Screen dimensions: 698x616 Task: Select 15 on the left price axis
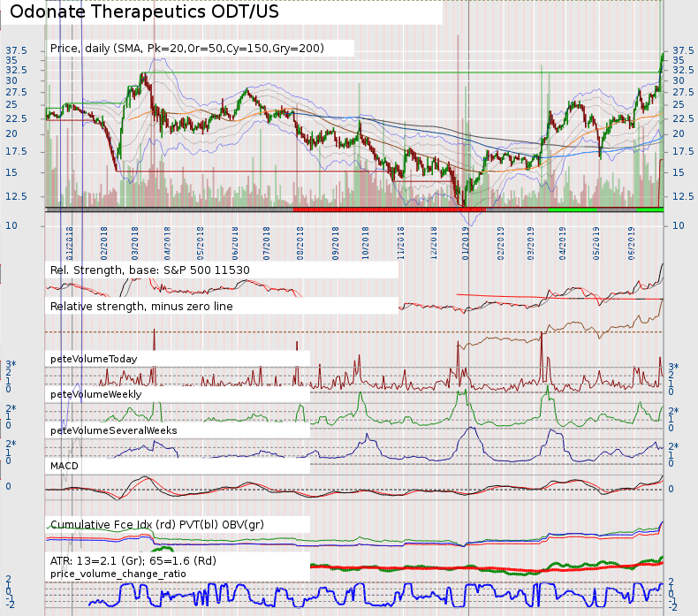(11, 172)
